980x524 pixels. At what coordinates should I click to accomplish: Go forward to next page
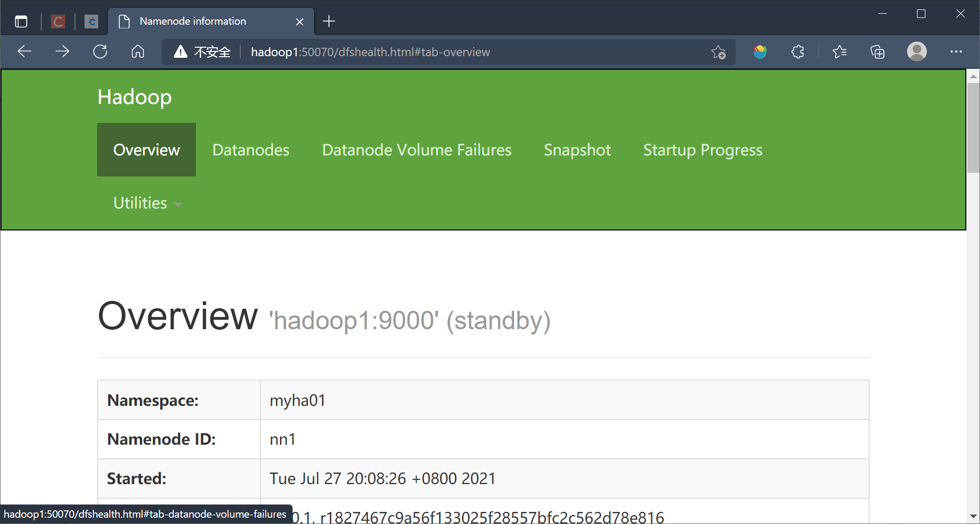[x=62, y=51]
